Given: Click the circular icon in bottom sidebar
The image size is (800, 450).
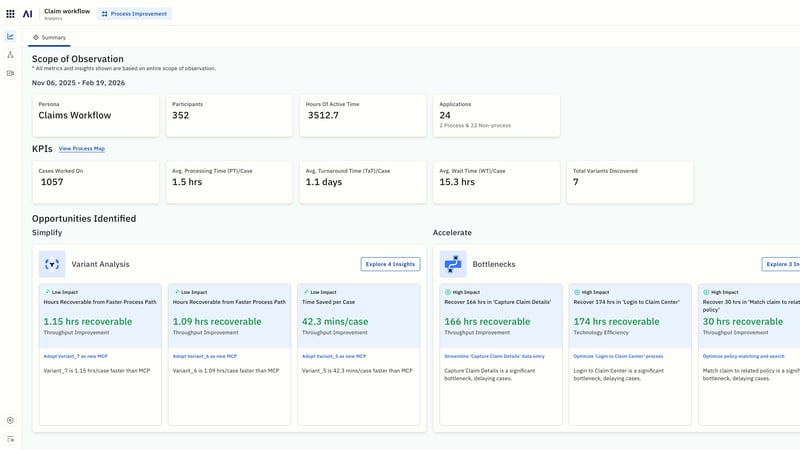Looking at the screenshot, I should pyautogui.click(x=10, y=421).
